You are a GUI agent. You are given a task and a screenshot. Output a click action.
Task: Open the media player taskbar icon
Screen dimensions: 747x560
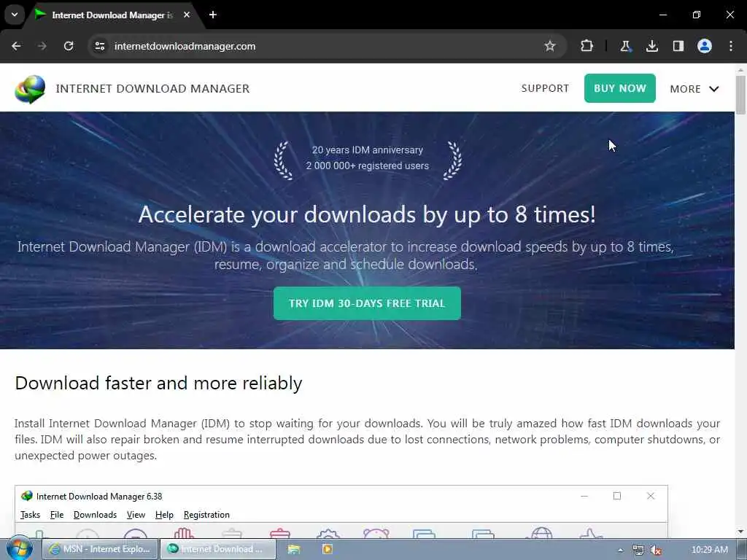328,549
